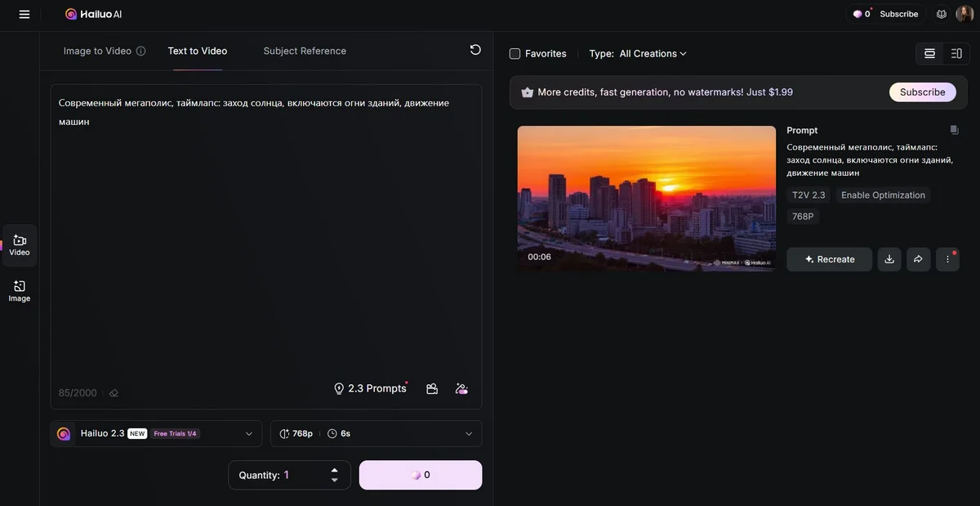Copy the prompt text
The width and height of the screenshot is (980, 506).
pos(954,130)
